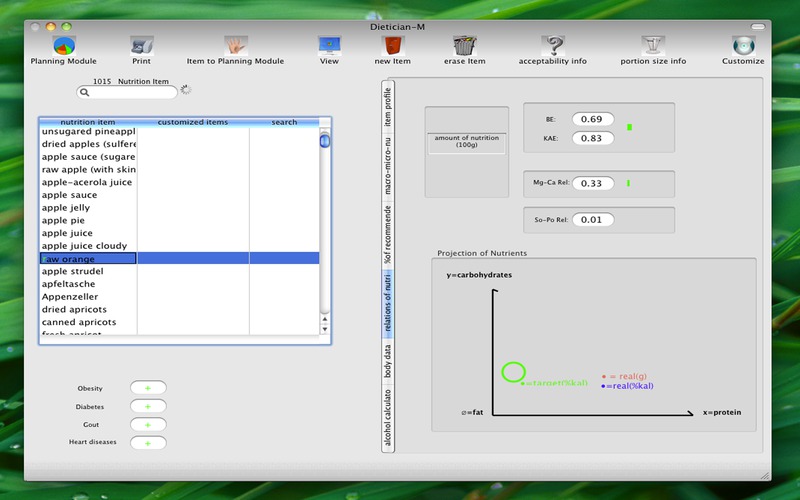Toggle Heart diseases plus button
The image size is (800, 500).
[x=148, y=443]
